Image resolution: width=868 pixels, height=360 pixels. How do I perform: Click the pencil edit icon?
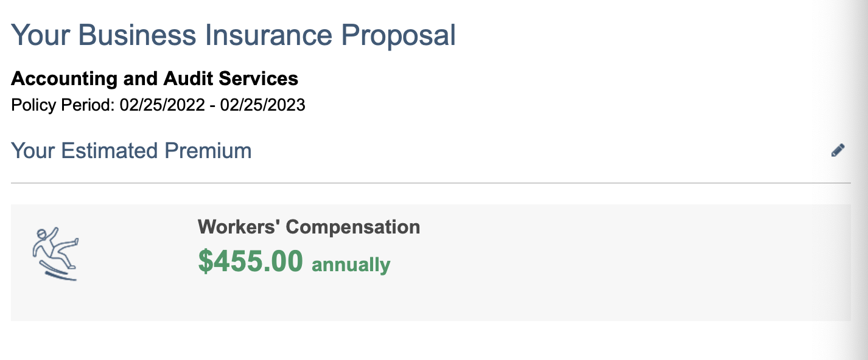tap(838, 150)
